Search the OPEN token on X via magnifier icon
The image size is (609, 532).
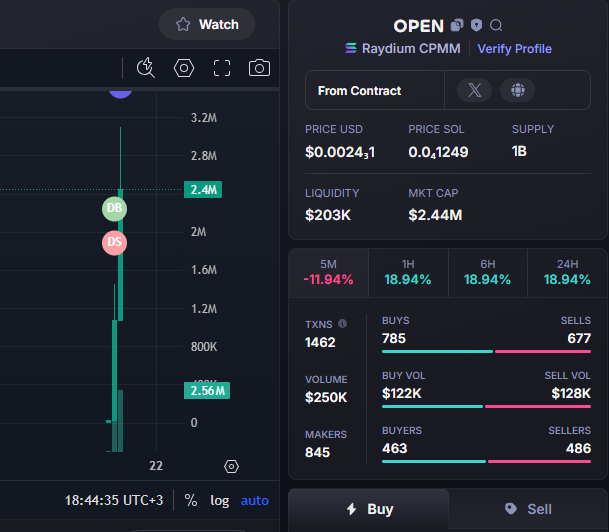click(496, 26)
